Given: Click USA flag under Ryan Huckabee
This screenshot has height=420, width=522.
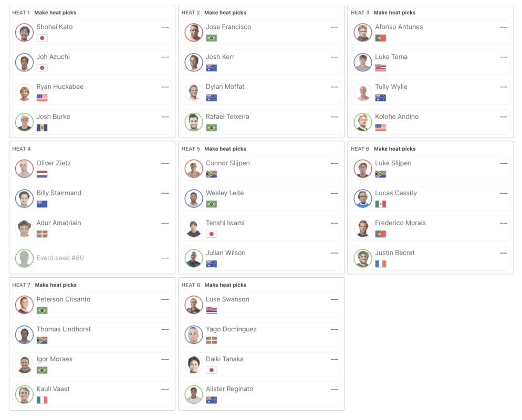Looking at the screenshot, I should pos(42,98).
